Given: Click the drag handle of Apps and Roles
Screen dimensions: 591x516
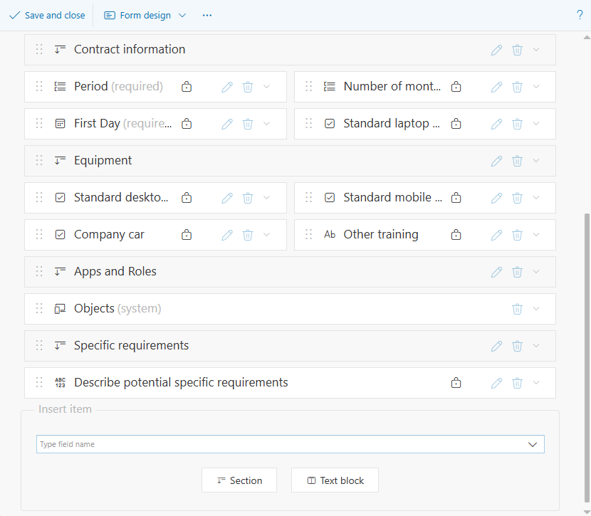Looking at the screenshot, I should click(x=39, y=271).
